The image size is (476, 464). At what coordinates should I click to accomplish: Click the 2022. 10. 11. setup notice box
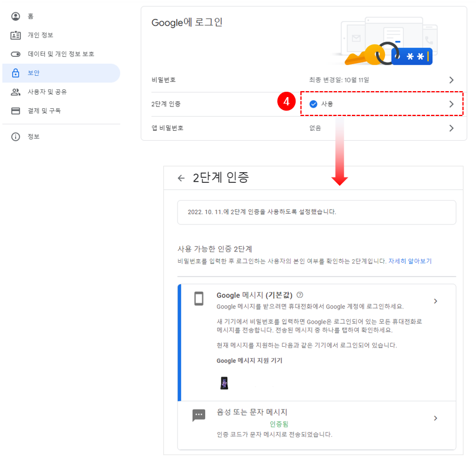point(316,212)
